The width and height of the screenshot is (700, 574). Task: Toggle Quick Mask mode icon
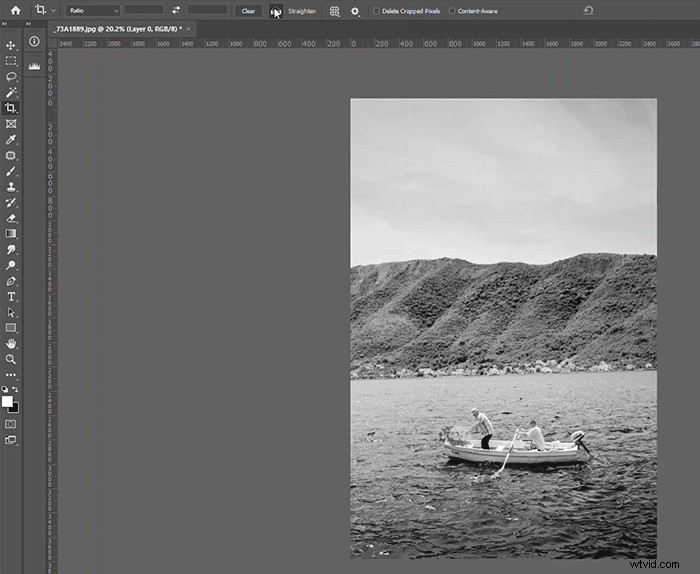pyautogui.click(x=11, y=424)
